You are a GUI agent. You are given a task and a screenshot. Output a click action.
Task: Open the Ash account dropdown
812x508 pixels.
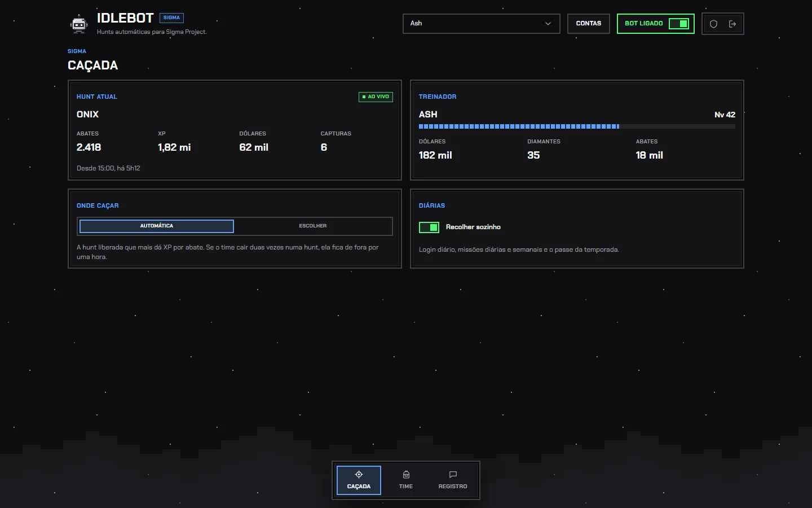tap(482, 24)
